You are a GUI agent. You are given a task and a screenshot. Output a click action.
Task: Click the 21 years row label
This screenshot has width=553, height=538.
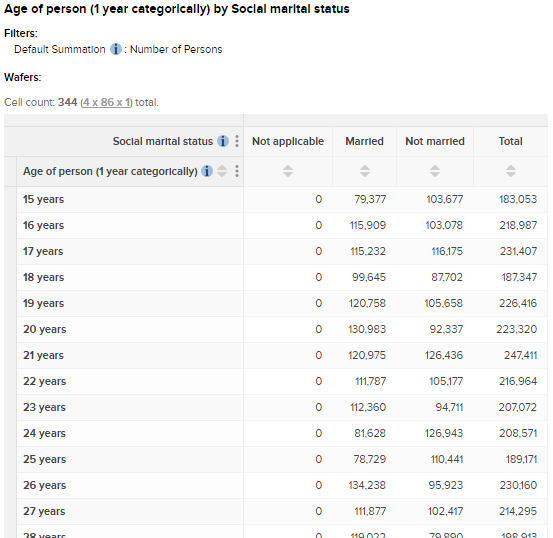click(43, 355)
